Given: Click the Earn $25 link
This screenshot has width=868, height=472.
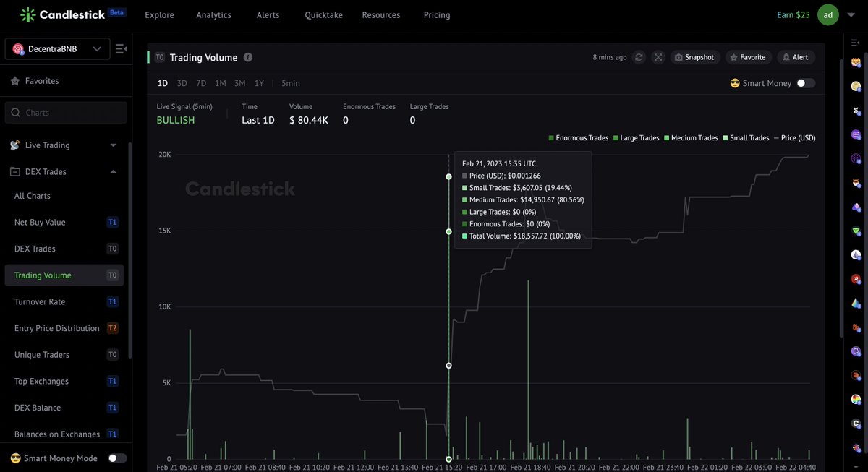Looking at the screenshot, I should tap(793, 14).
